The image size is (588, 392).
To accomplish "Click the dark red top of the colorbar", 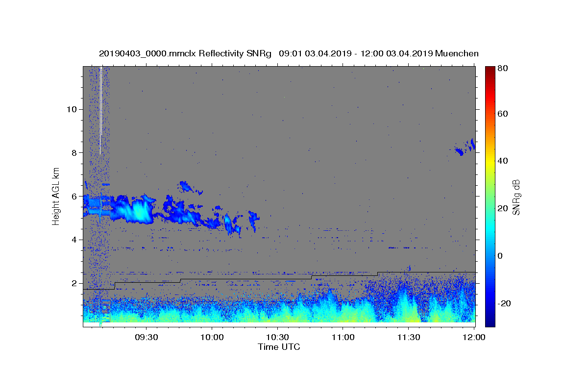I will 490,70.
